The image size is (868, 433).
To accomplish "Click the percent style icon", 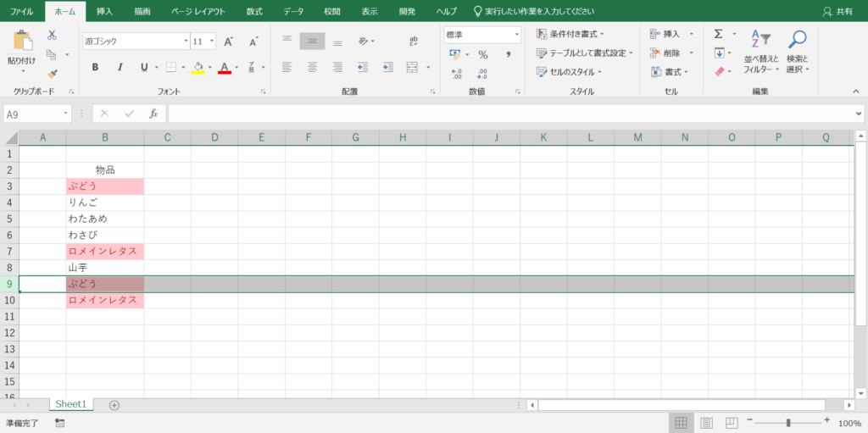I will click(x=483, y=54).
